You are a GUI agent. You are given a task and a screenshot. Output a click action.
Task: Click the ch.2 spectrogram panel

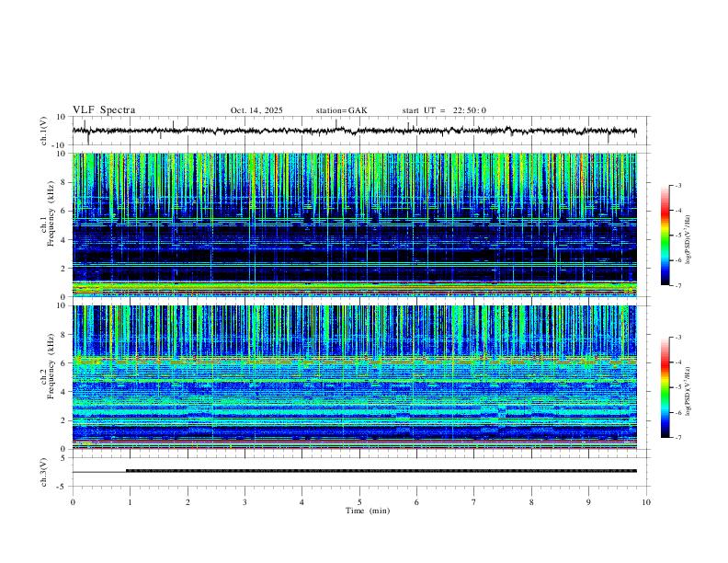pyautogui.click(x=354, y=377)
